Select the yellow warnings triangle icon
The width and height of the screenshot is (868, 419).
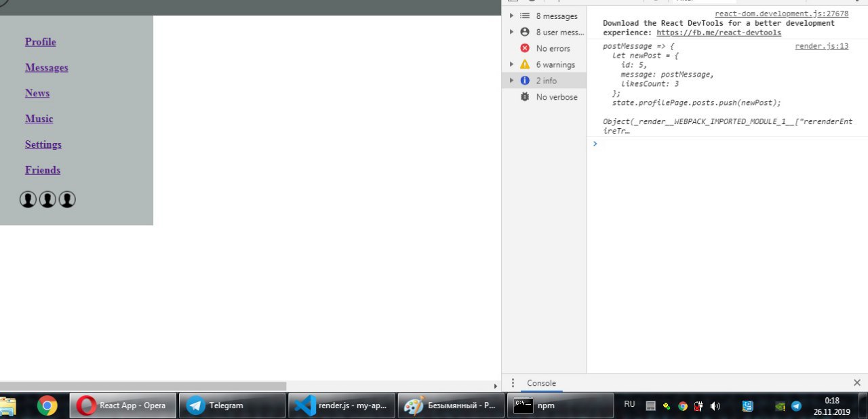click(x=525, y=64)
